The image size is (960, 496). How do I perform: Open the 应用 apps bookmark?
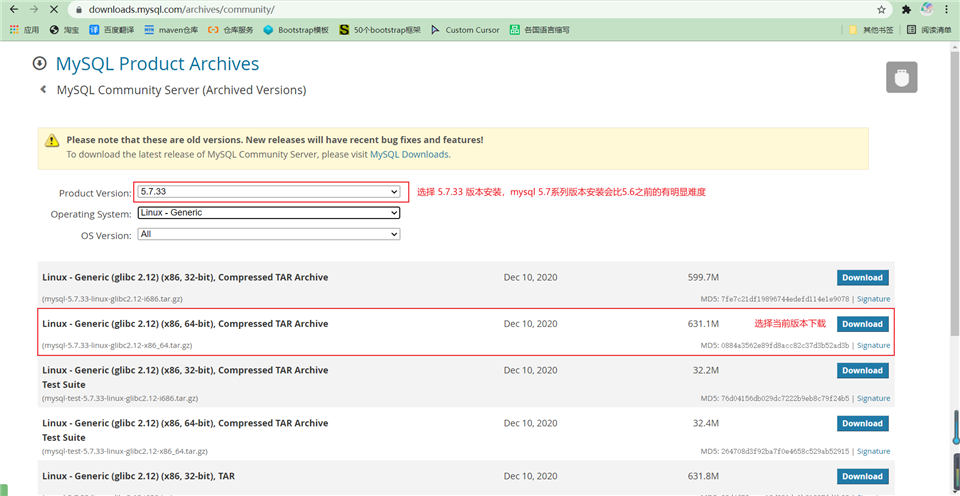click(x=24, y=29)
